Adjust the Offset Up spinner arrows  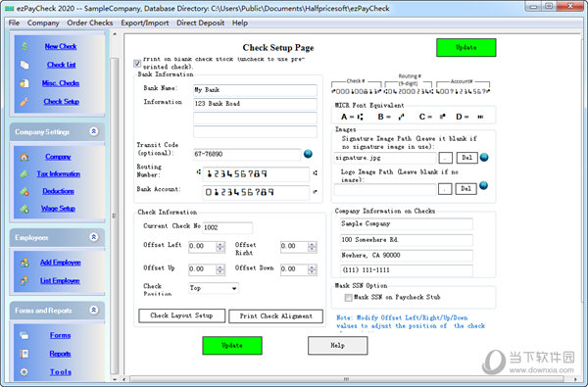point(220,269)
